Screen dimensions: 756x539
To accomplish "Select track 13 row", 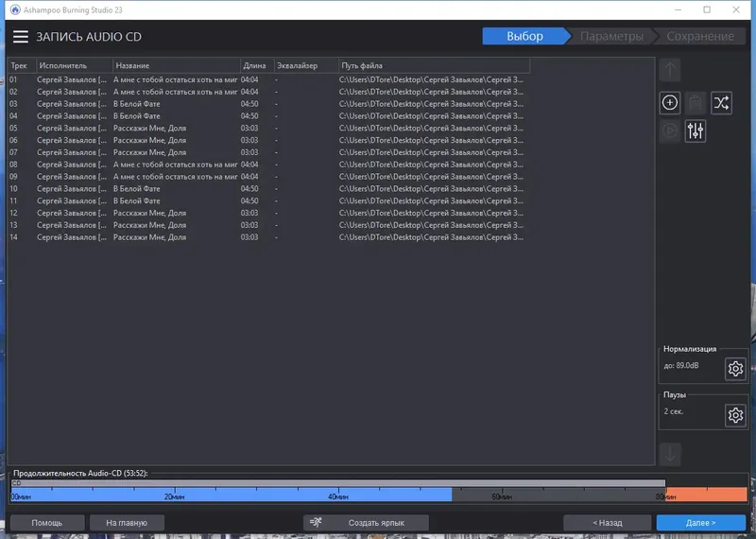I will [268, 225].
